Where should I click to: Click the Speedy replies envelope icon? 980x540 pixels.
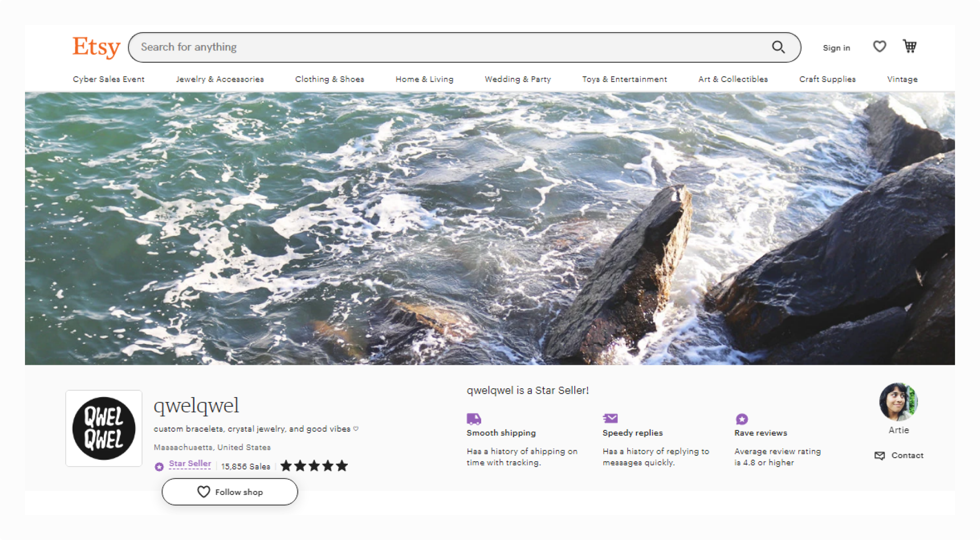point(610,418)
